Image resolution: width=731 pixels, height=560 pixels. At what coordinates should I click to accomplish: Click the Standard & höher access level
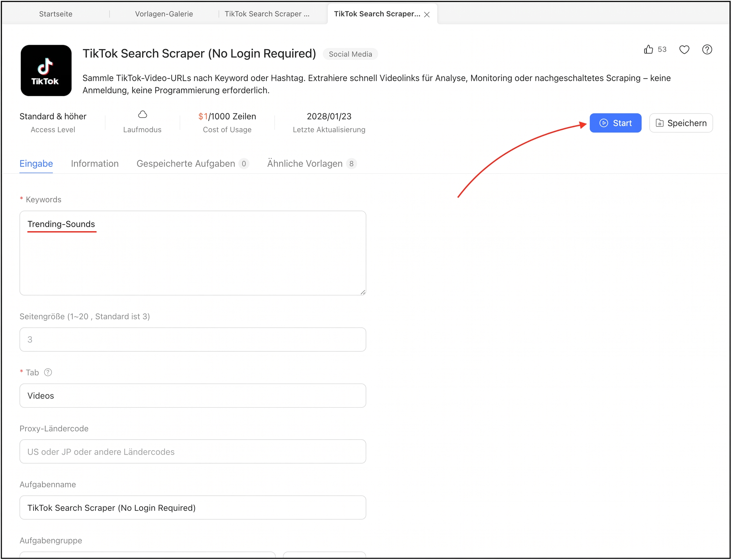pos(53,116)
